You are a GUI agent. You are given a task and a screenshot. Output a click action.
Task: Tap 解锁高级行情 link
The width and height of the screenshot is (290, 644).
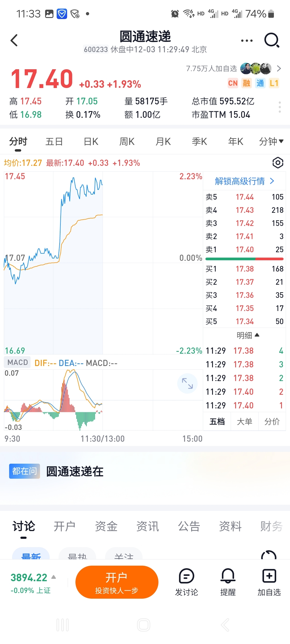click(x=244, y=181)
